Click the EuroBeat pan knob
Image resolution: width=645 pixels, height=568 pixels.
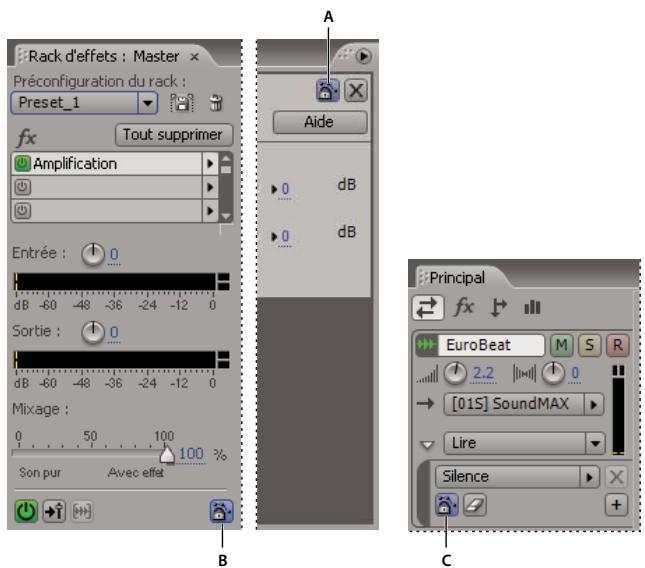[553, 373]
